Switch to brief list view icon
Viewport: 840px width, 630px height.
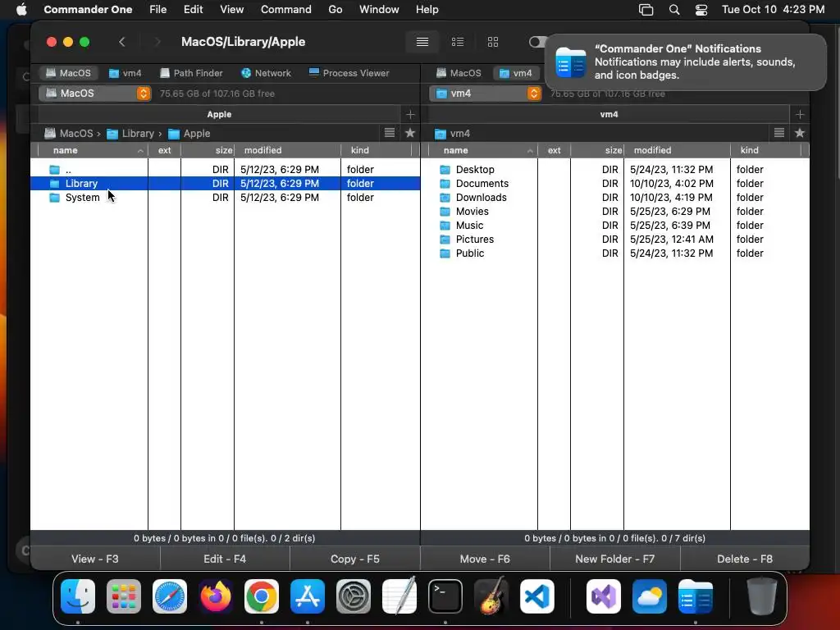tap(458, 42)
